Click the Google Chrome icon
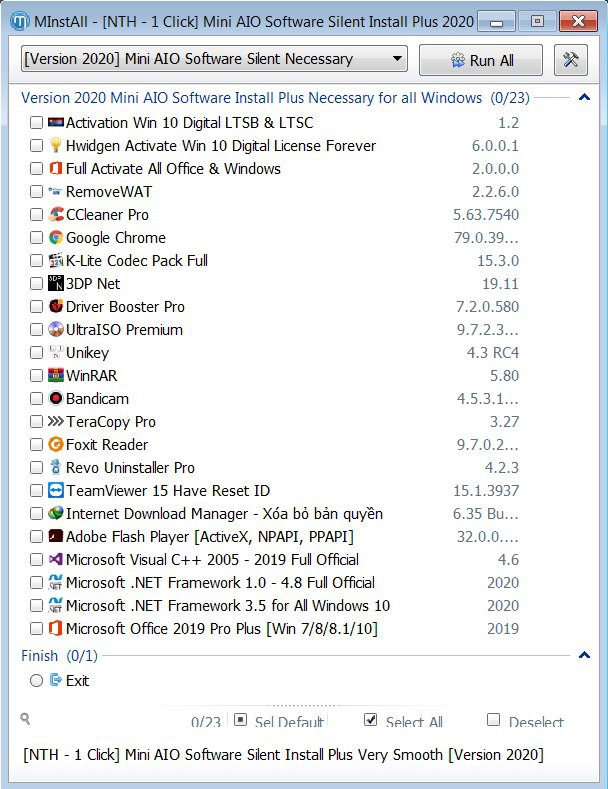This screenshot has height=789, width=608. pos(55,238)
